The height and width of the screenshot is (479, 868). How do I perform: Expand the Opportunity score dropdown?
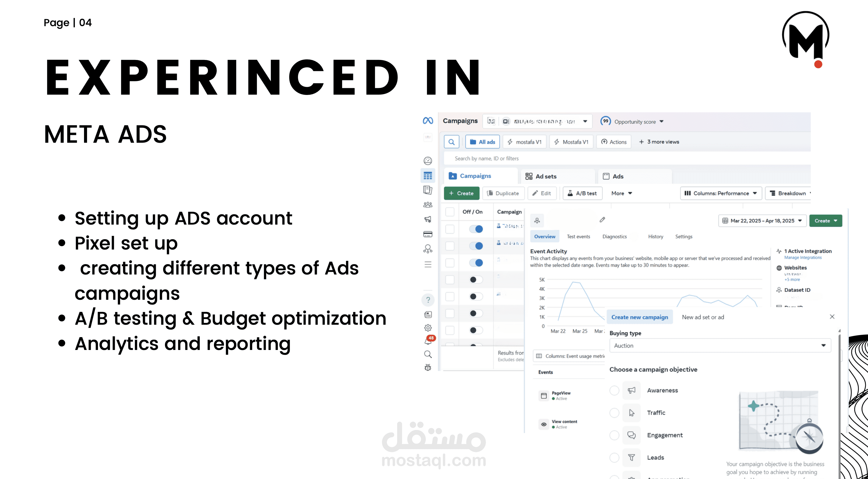[x=632, y=122]
